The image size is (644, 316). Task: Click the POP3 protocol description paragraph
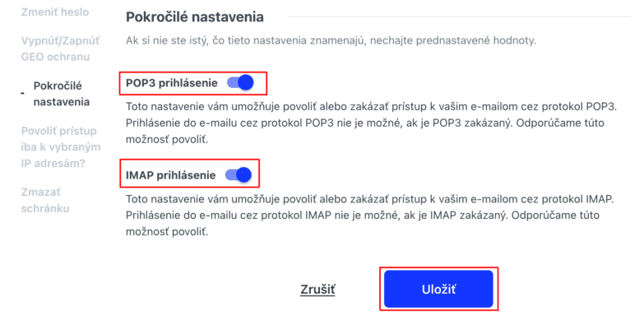tap(372, 123)
